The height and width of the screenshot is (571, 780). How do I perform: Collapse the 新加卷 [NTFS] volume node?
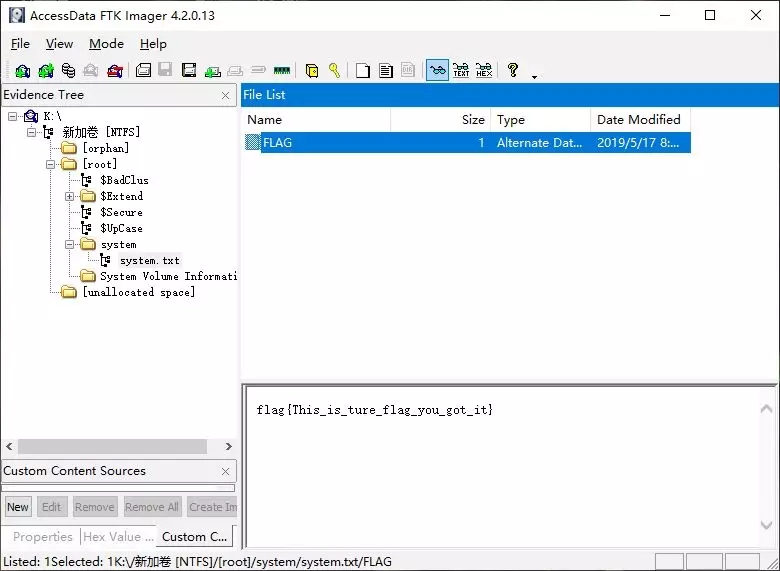click(31, 132)
